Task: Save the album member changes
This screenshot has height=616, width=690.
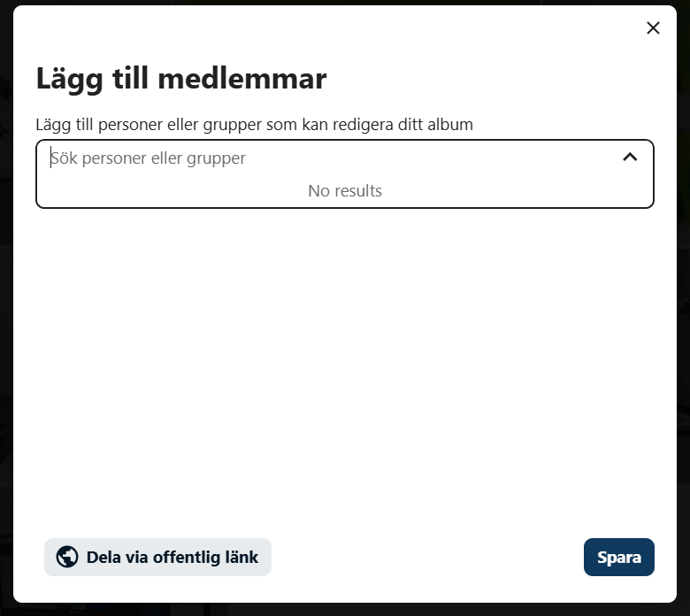Action: pyautogui.click(x=618, y=558)
